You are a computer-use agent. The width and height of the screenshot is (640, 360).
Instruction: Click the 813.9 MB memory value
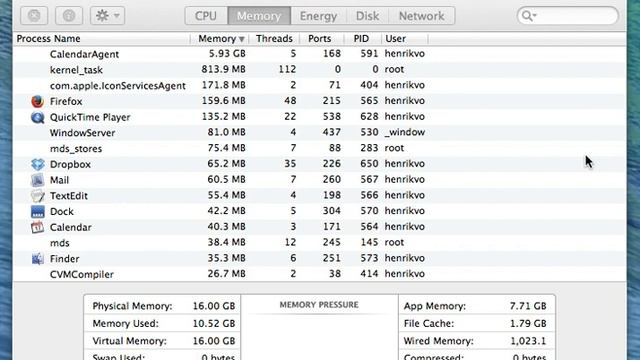(223, 69)
